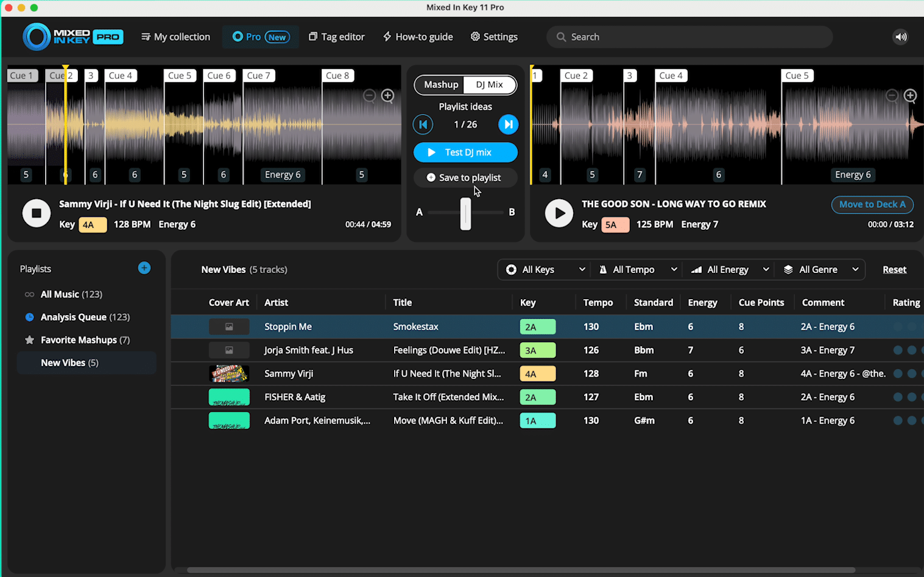Click Jorja Smith cover art placeholder
The height and width of the screenshot is (577, 924).
pos(229,350)
